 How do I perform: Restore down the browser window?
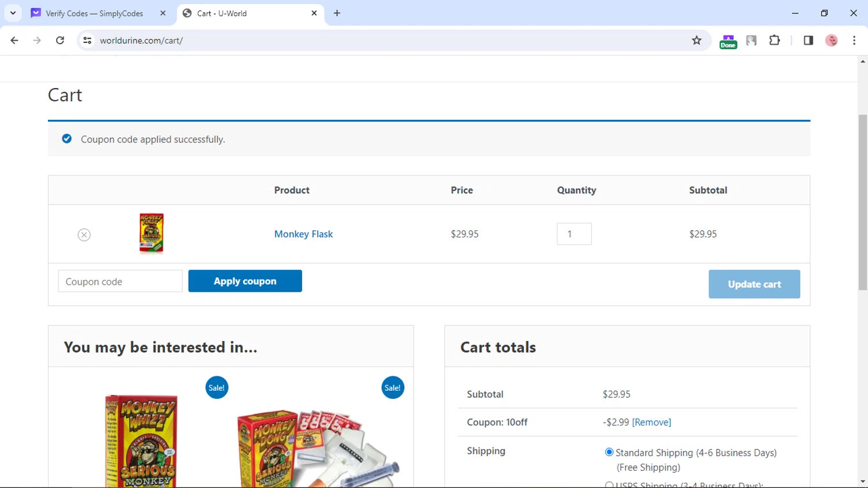click(x=824, y=13)
